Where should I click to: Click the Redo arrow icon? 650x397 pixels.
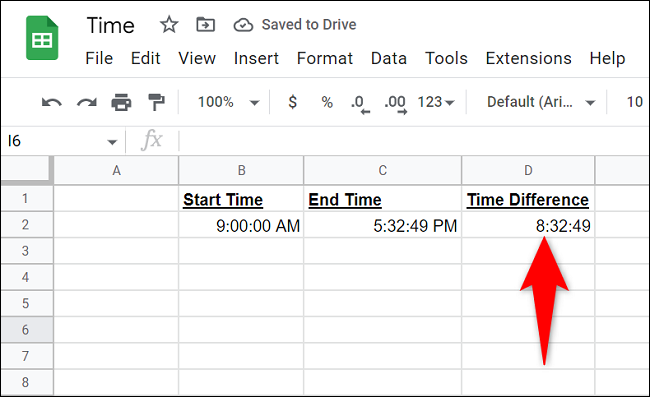pos(87,102)
